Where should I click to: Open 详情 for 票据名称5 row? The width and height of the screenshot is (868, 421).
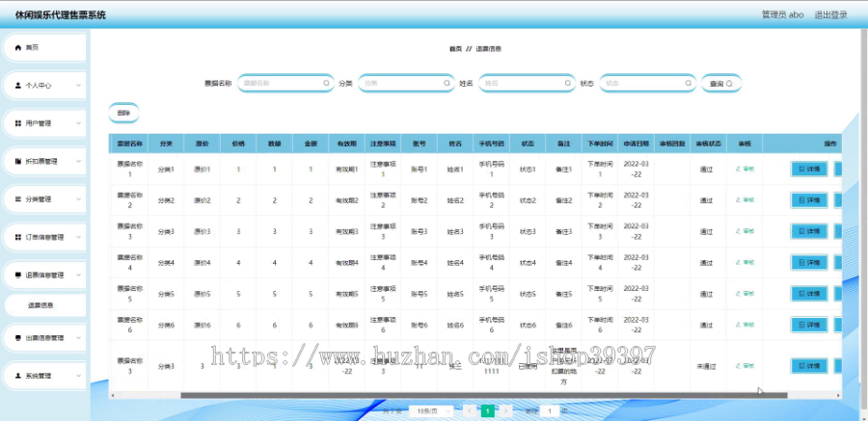[x=809, y=294]
